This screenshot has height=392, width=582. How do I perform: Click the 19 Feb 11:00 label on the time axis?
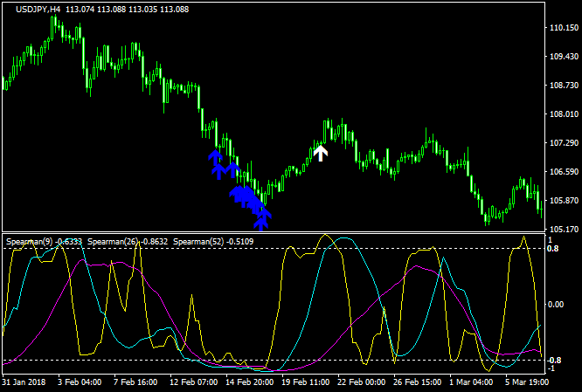306,382
